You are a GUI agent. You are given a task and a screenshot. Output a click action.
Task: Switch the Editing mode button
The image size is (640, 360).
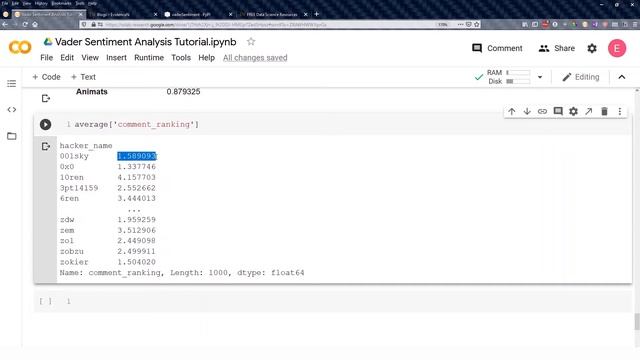(580, 77)
